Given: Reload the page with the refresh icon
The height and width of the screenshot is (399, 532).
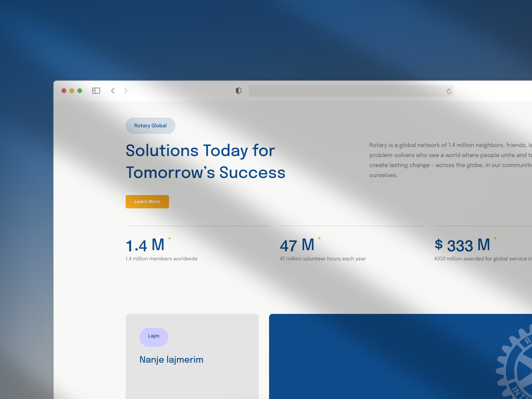Looking at the screenshot, I should (x=449, y=91).
